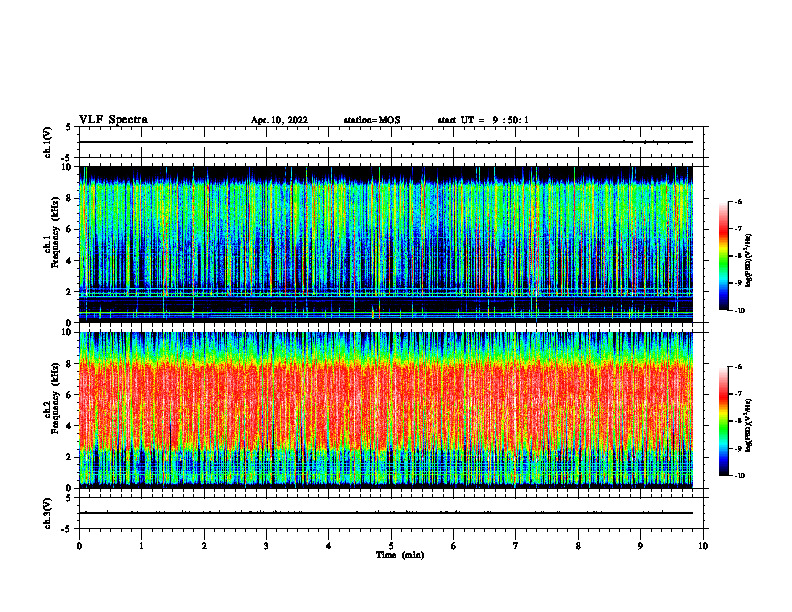Click the "-7" value on ch.2 color bar
This screenshot has width=792, height=612.
(x=738, y=394)
